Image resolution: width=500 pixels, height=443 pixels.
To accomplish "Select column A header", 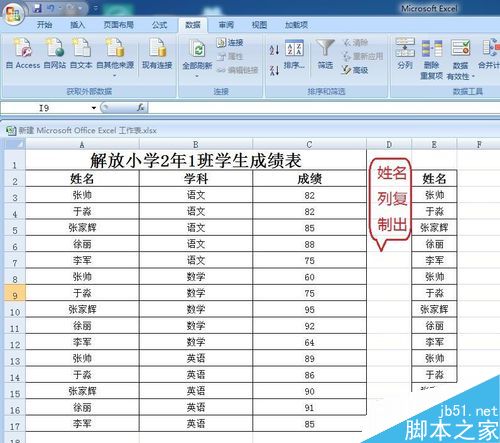I will click(82, 144).
